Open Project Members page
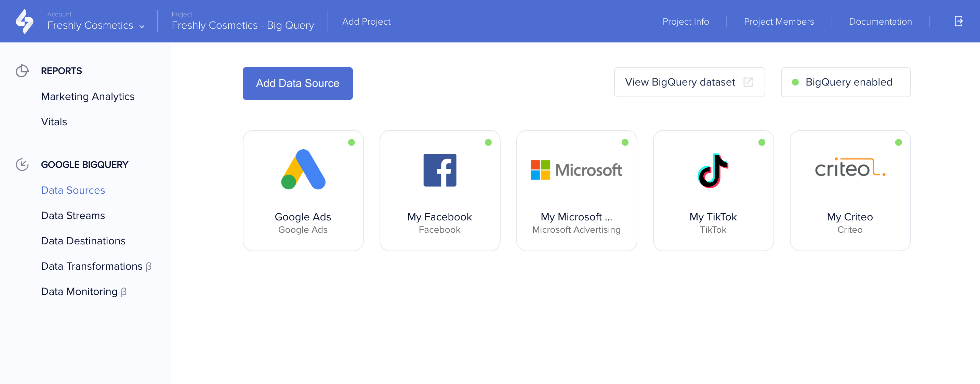The width and height of the screenshot is (980, 384). click(779, 22)
